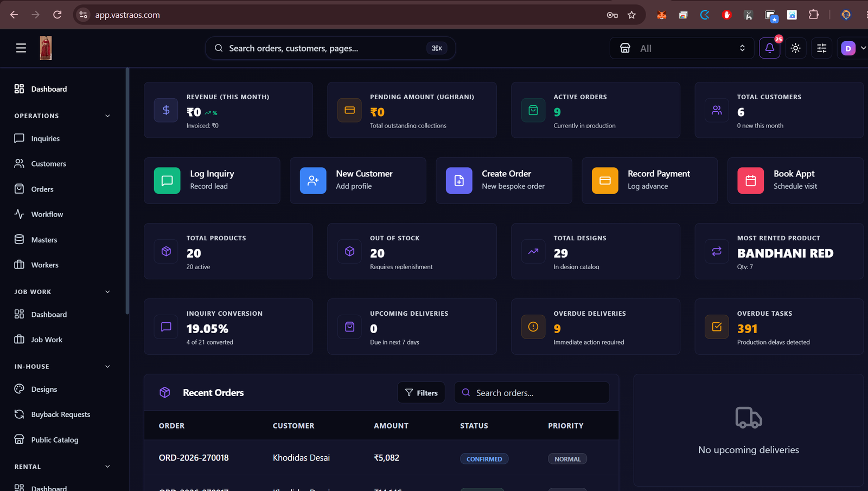Click the Record Payment orange icon

pos(605,181)
